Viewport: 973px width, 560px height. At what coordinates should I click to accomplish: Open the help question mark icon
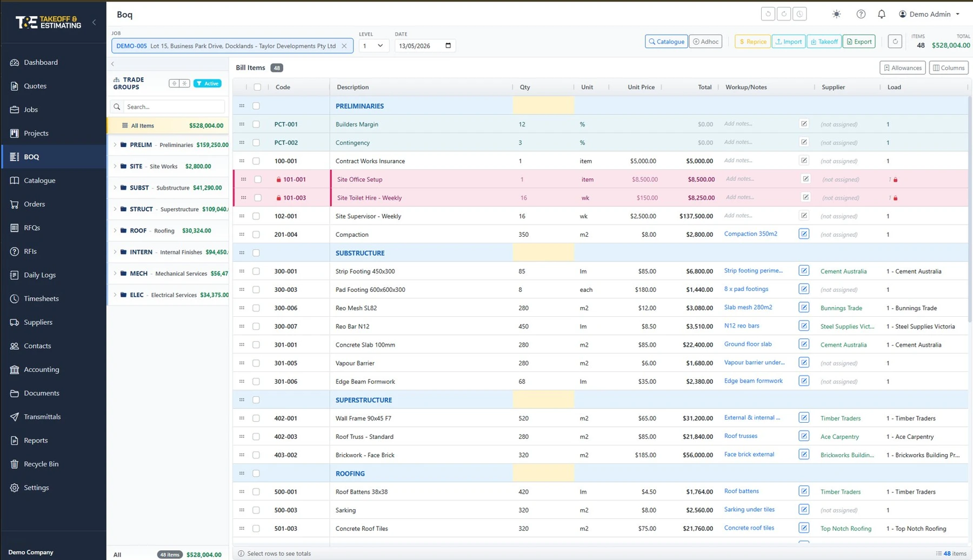(x=861, y=14)
